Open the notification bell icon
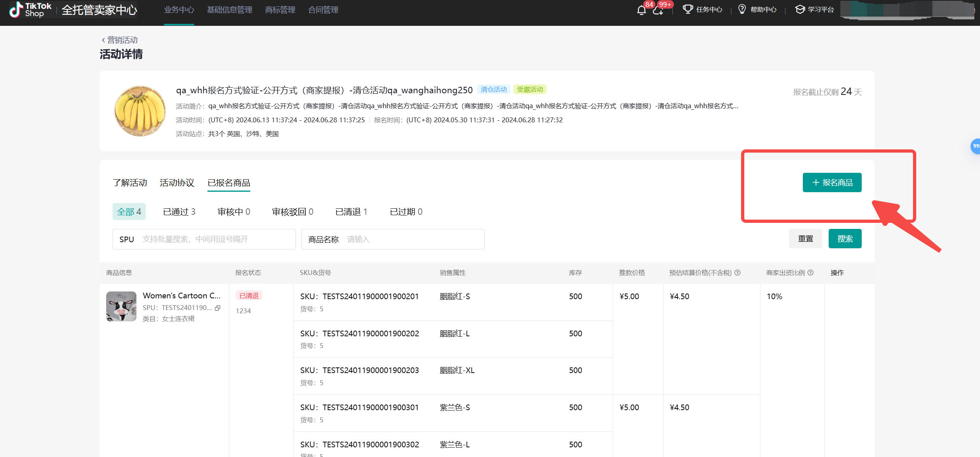Viewport: 980px width, 457px height. (641, 10)
